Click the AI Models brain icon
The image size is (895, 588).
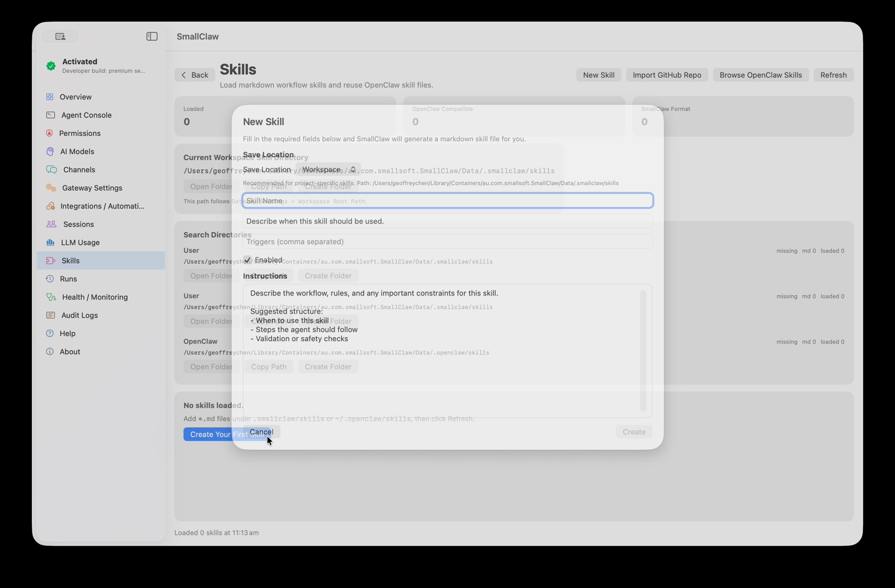tap(50, 151)
